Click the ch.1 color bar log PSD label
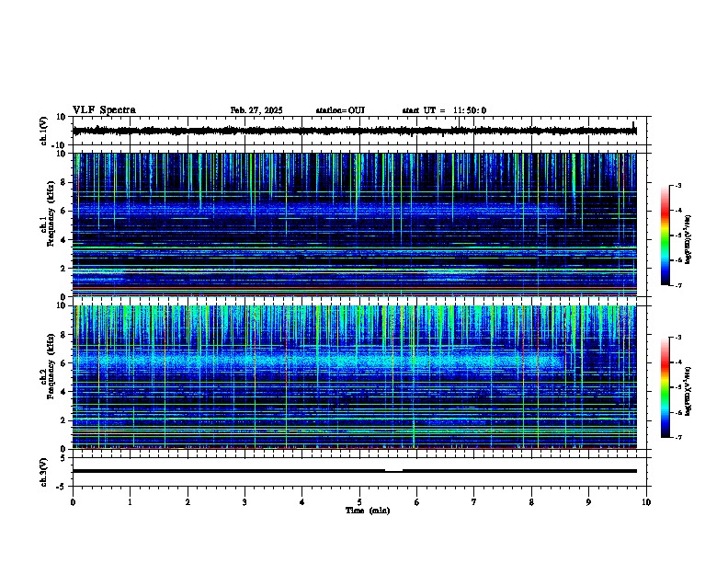728x563 pixels. coord(688,239)
